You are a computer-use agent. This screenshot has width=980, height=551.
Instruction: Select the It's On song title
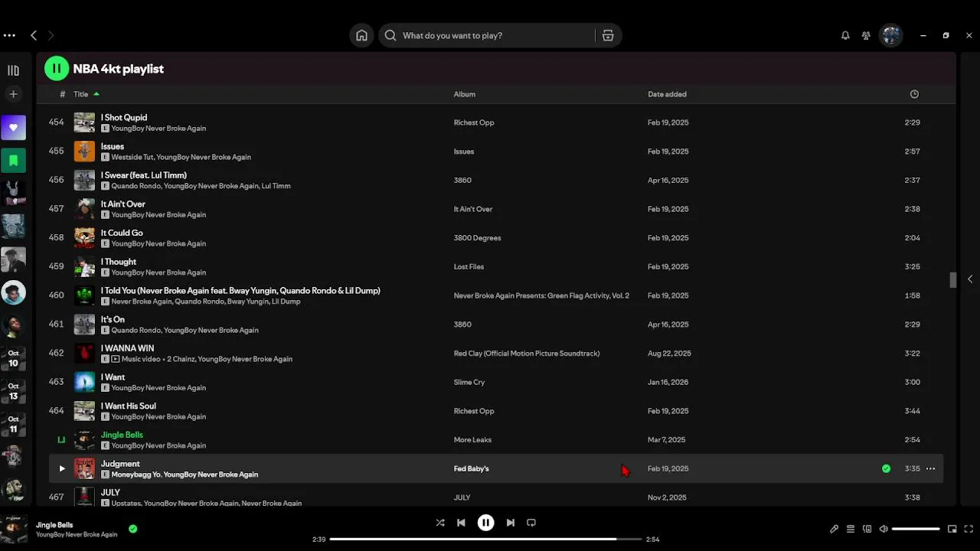click(x=113, y=319)
